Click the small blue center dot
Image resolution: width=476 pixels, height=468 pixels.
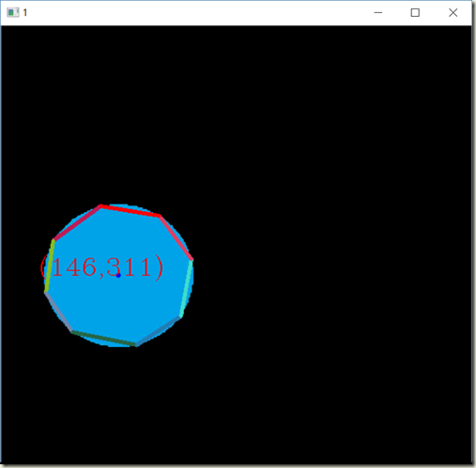[x=118, y=276]
